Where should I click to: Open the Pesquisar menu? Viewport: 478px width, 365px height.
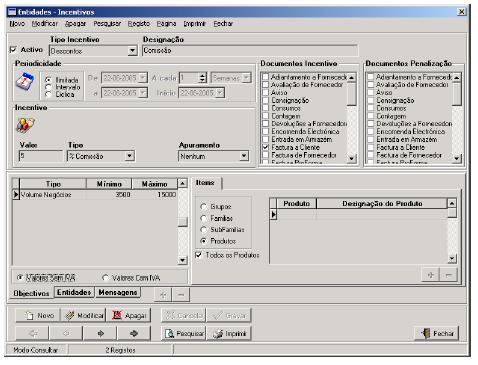tap(107, 24)
